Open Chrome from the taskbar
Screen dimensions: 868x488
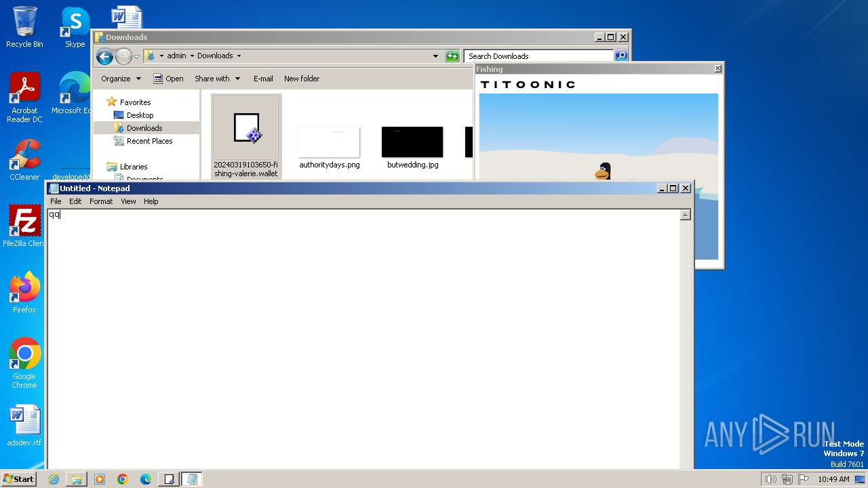(123, 479)
